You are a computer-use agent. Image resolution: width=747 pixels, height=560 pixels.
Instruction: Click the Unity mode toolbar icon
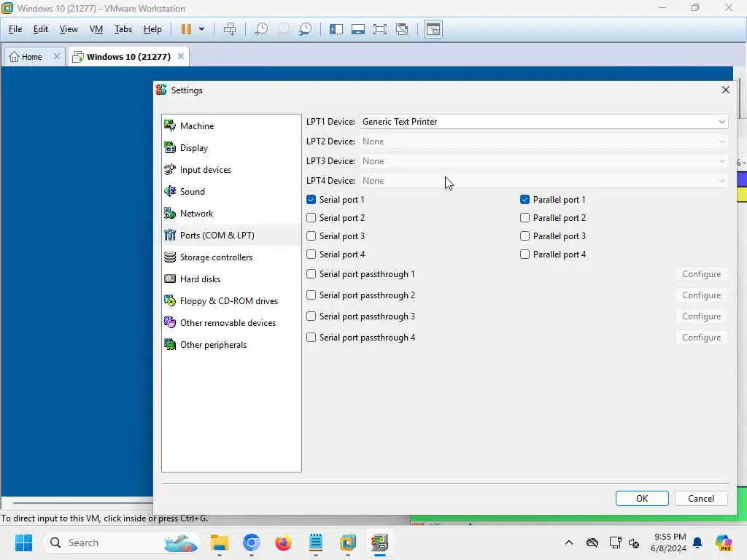point(402,29)
